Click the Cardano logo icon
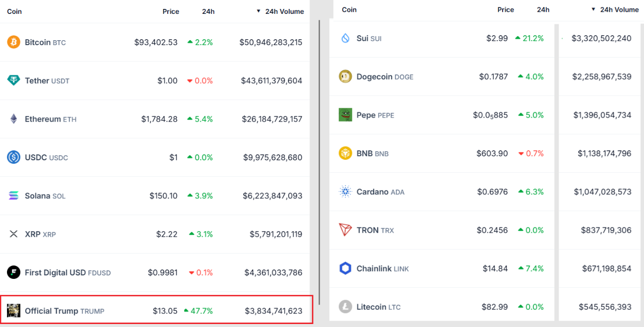 (345, 192)
